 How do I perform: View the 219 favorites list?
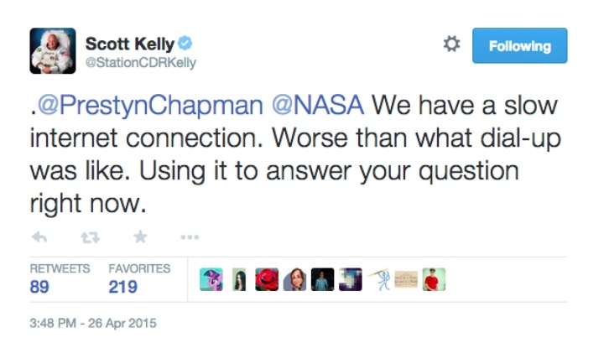[122, 287]
